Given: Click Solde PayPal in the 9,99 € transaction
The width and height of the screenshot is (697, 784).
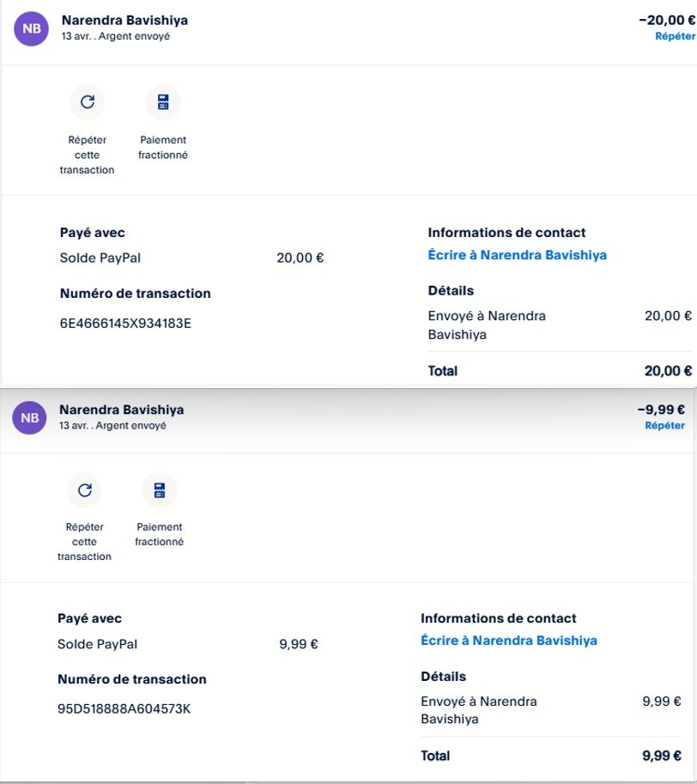Looking at the screenshot, I should coord(98,644).
